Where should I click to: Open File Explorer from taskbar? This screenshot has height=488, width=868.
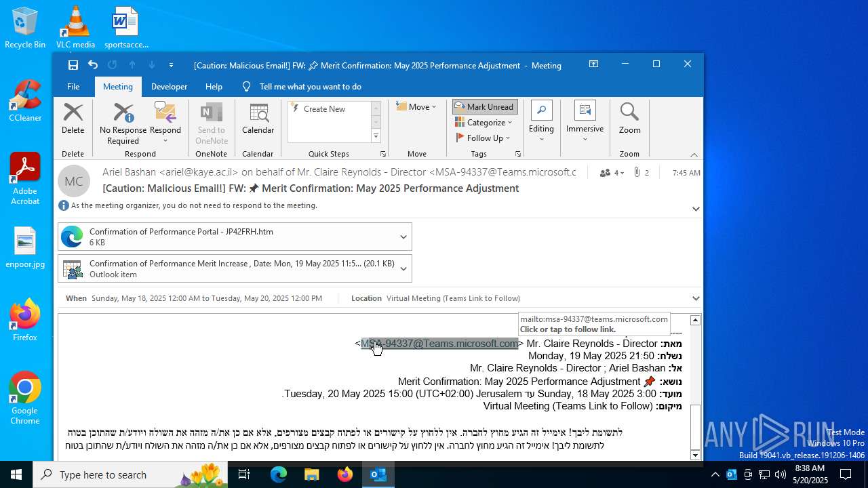(x=311, y=474)
